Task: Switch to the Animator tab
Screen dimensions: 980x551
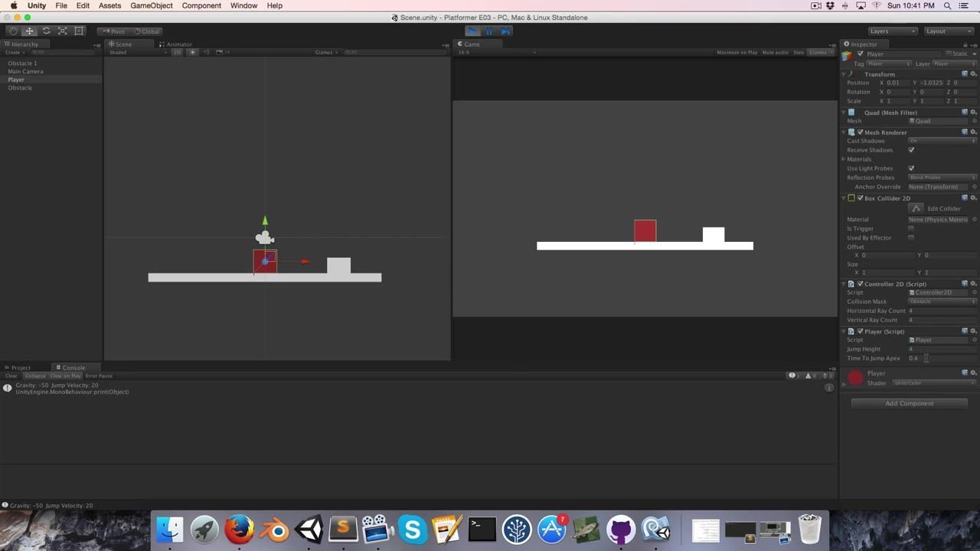Action: 176,44
